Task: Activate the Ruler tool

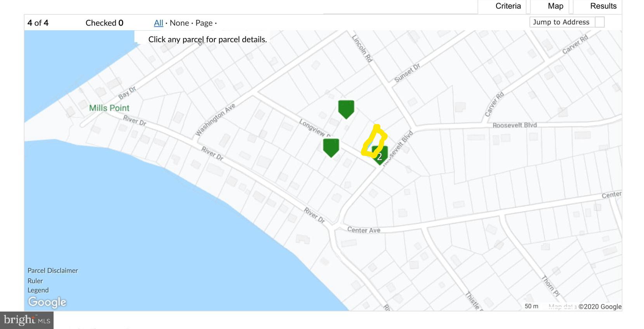Action: (x=35, y=281)
